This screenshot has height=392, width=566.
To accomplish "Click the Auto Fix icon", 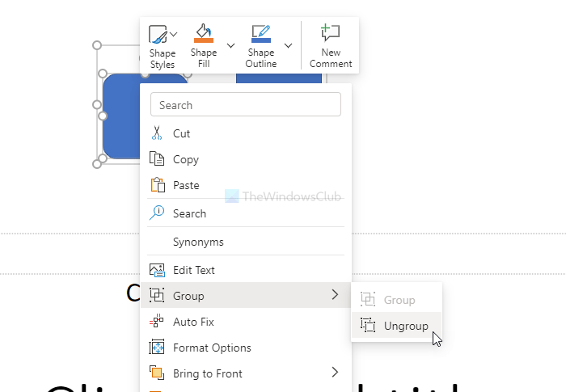I will tap(157, 322).
